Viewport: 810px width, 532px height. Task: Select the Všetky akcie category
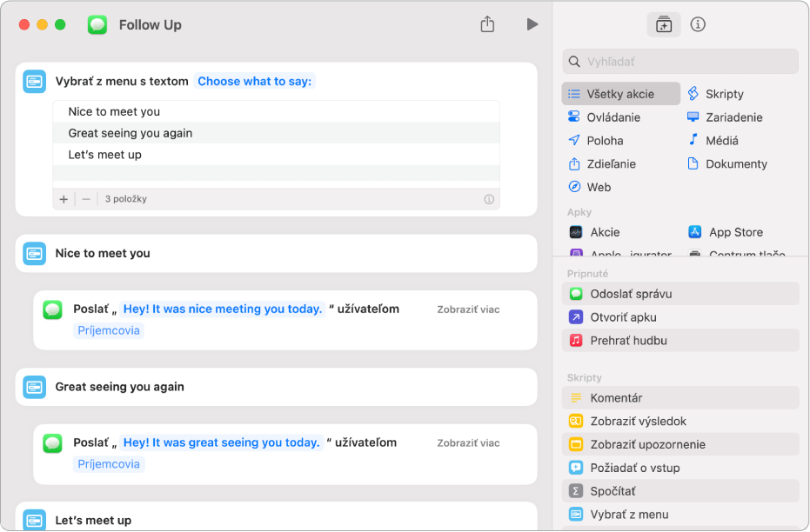(x=620, y=94)
